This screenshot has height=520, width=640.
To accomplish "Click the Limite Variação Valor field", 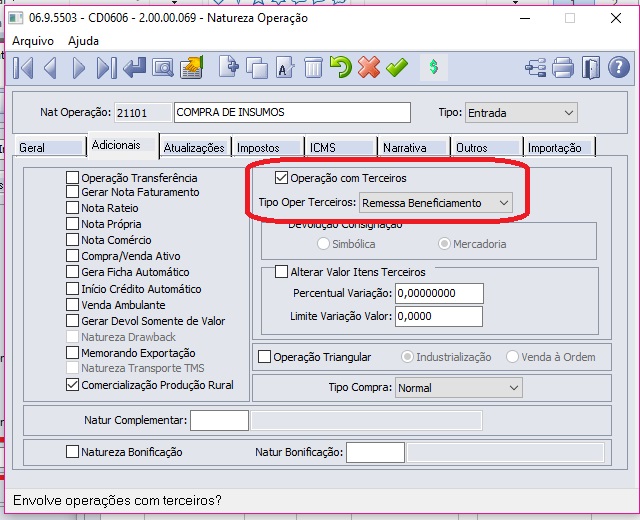I will (x=439, y=316).
